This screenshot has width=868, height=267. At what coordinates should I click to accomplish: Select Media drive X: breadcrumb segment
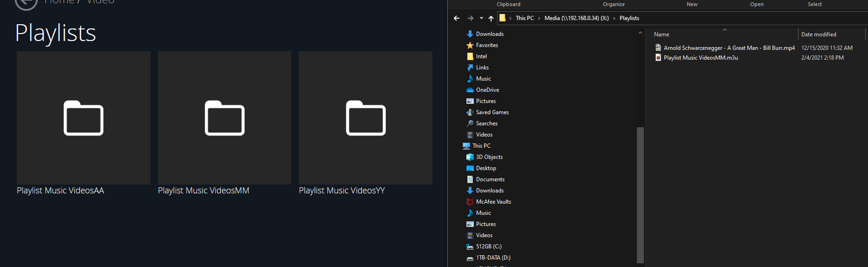[x=576, y=18]
